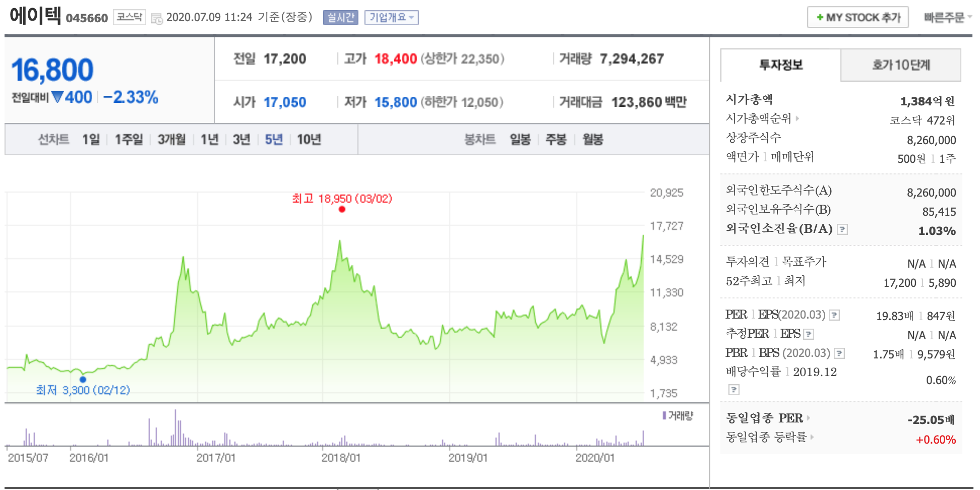
Task: Show the 월봉 candlestick chart
Action: click(x=593, y=140)
